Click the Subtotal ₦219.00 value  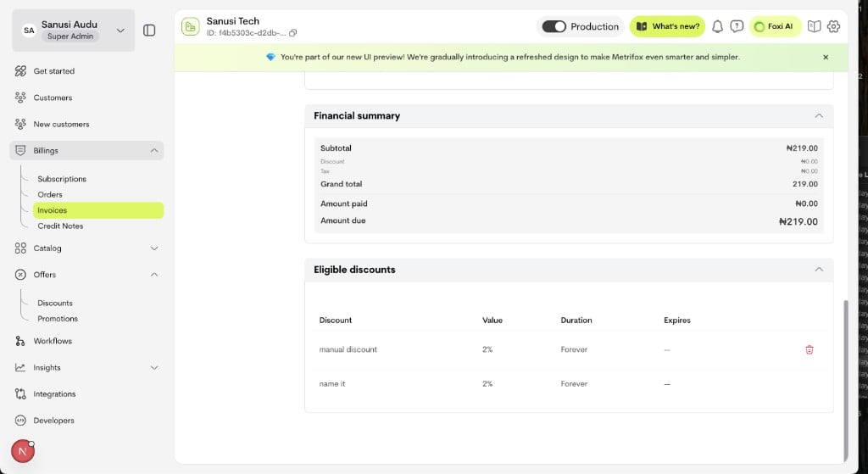click(802, 148)
